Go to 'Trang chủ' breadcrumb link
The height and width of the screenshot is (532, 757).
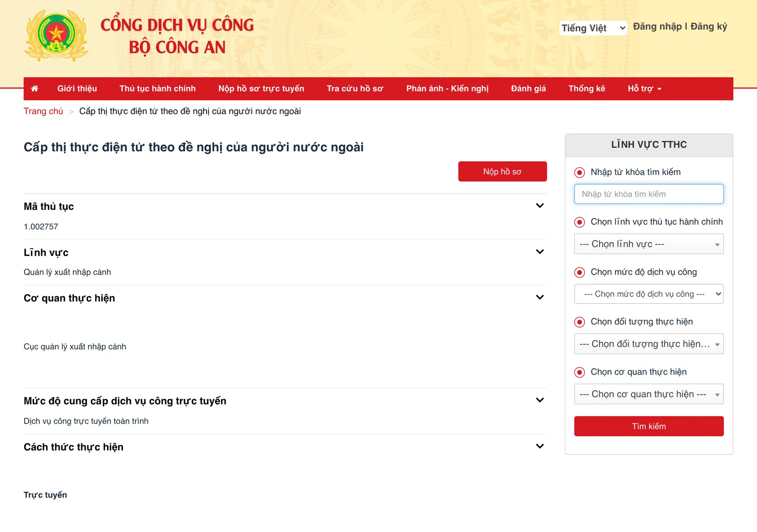44,111
